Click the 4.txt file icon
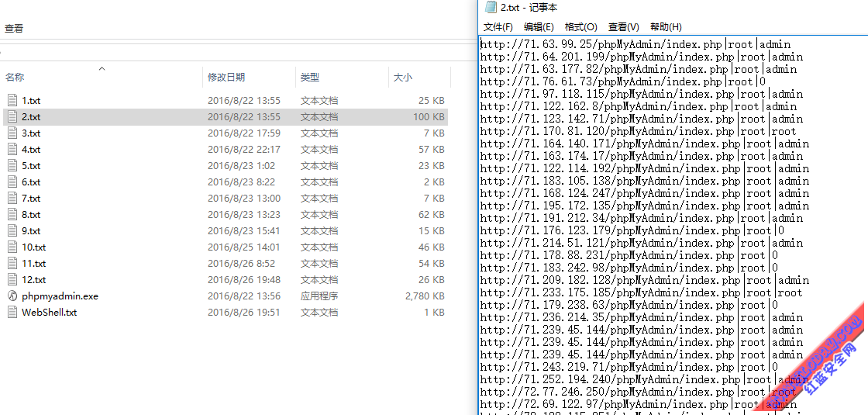Screen dimensions: 868x415 point(12,150)
